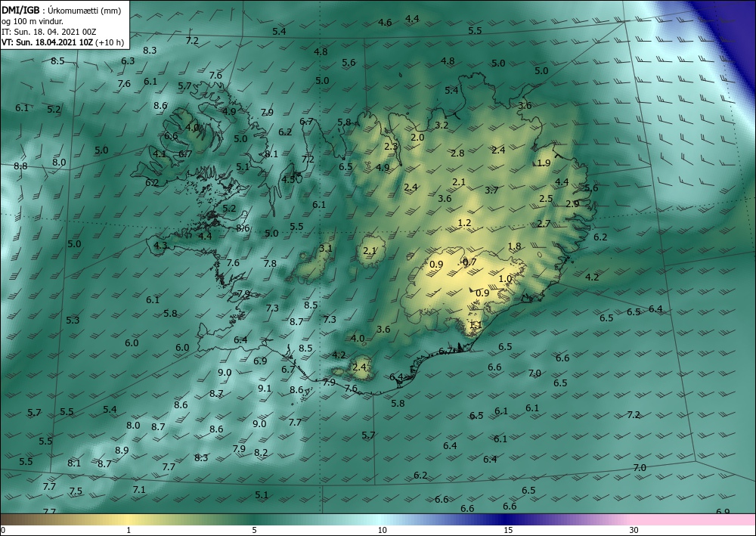Click the 1.9 precipitation value
756x536 pixels.
[544, 163]
